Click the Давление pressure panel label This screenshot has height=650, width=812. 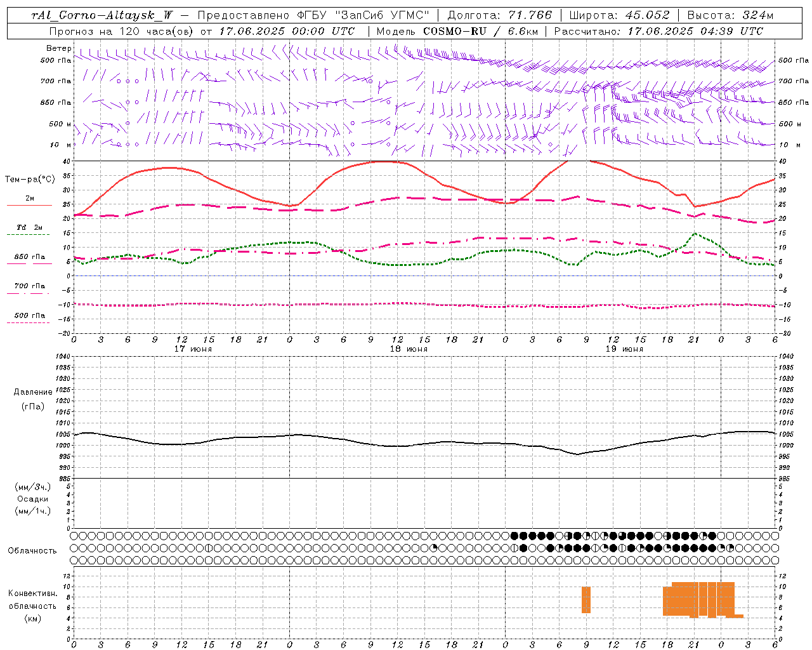click(33, 392)
